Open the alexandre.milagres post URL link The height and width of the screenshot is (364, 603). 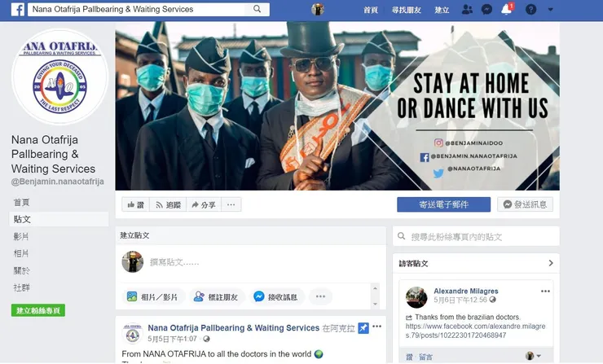(475, 331)
